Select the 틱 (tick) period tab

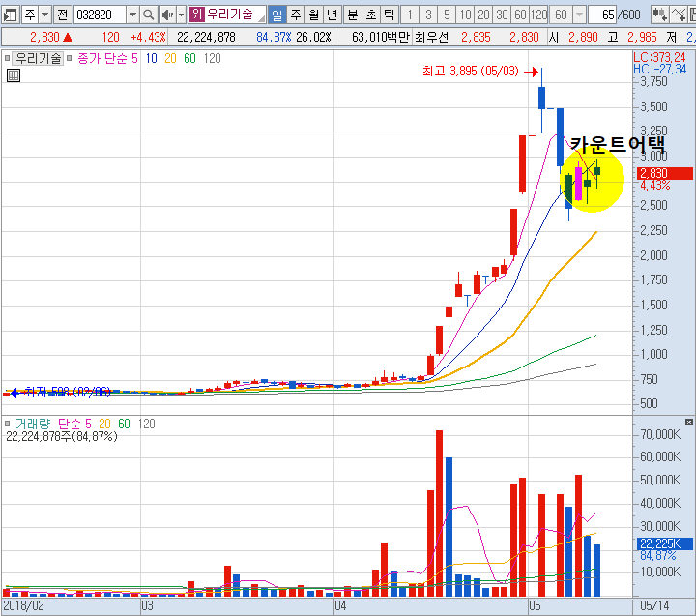point(388,15)
